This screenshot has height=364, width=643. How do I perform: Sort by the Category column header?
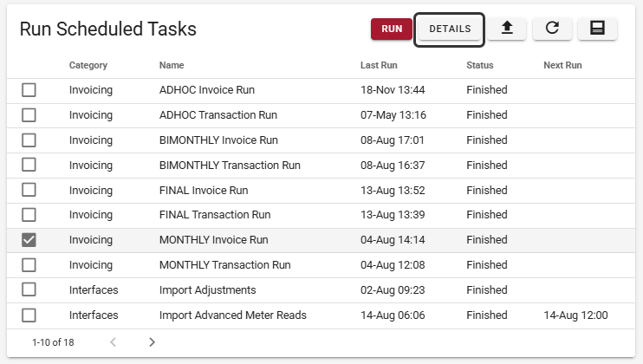point(88,65)
